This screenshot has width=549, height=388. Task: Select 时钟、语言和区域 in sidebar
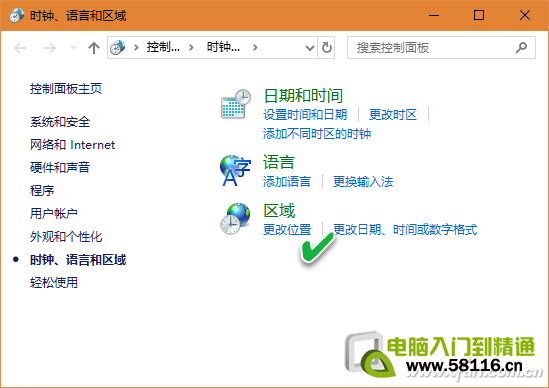(78, 260)
